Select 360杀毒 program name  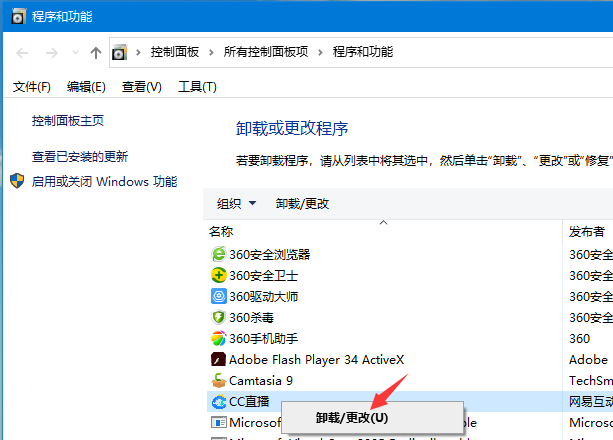click(251, 318)
